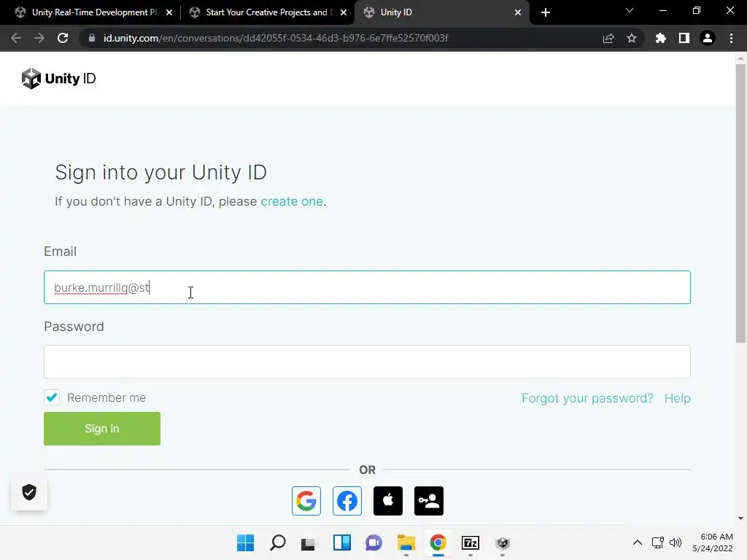Image resolution: width=747 pixels, height=560 pixels.
Task: Open Unity Hub from taskbar
Action: click(503, 542)
